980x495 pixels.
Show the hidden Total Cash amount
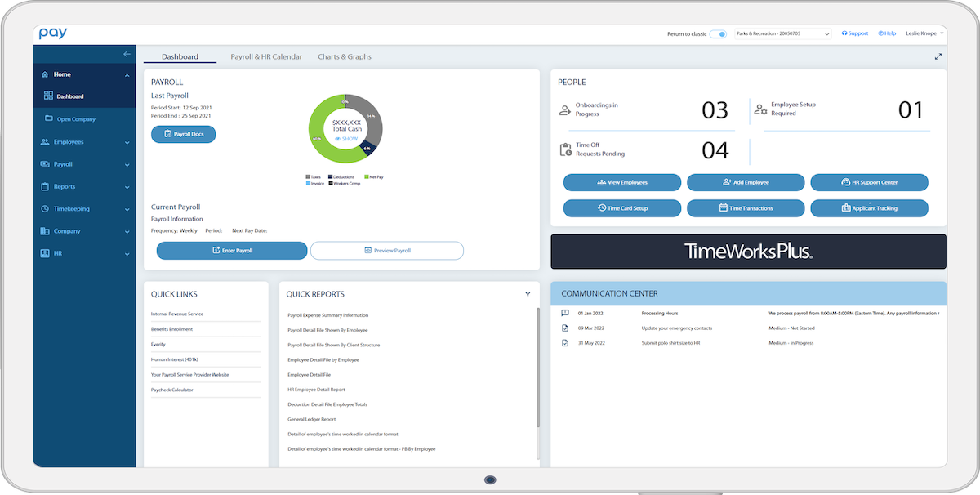click(x=346, y=139)
